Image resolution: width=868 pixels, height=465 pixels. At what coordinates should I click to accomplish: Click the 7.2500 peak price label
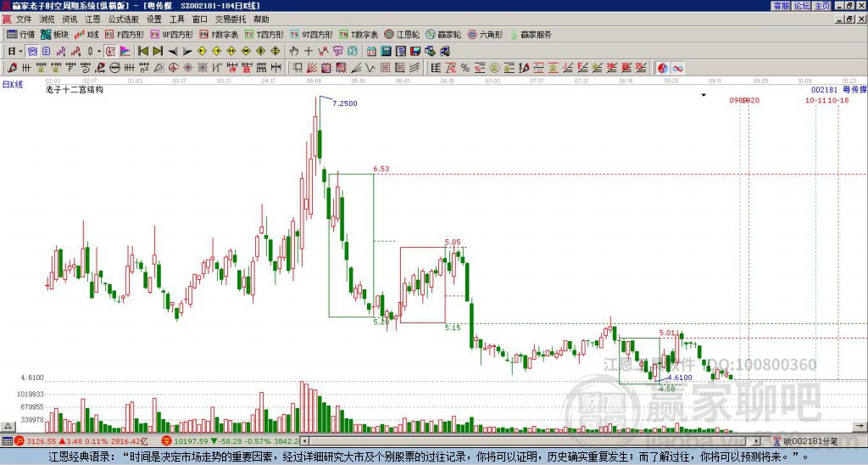[x=345, y=103]
